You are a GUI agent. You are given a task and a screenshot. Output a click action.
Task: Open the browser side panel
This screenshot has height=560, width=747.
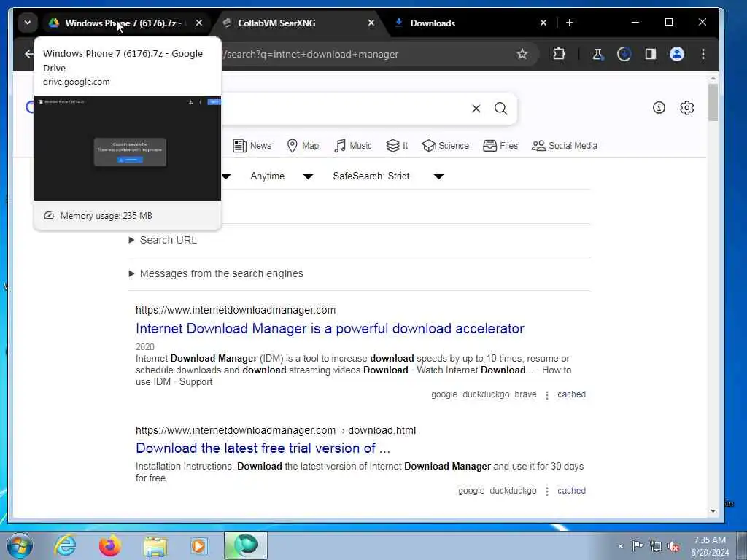pos(650,54)
